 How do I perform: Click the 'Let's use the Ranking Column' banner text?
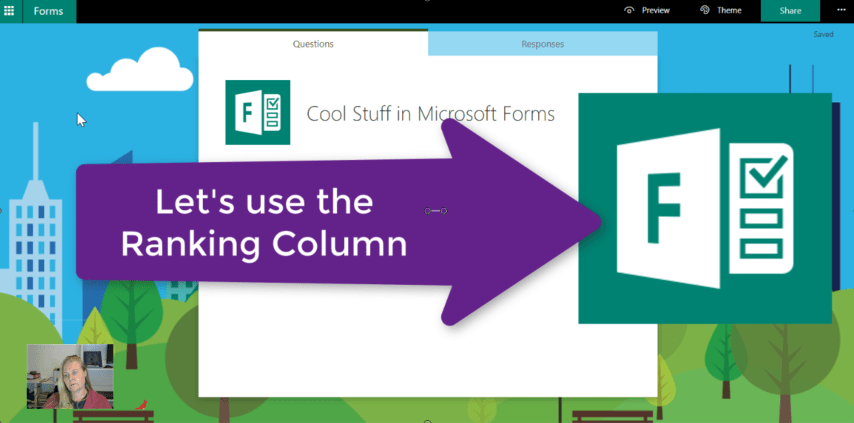click(265, 222)
